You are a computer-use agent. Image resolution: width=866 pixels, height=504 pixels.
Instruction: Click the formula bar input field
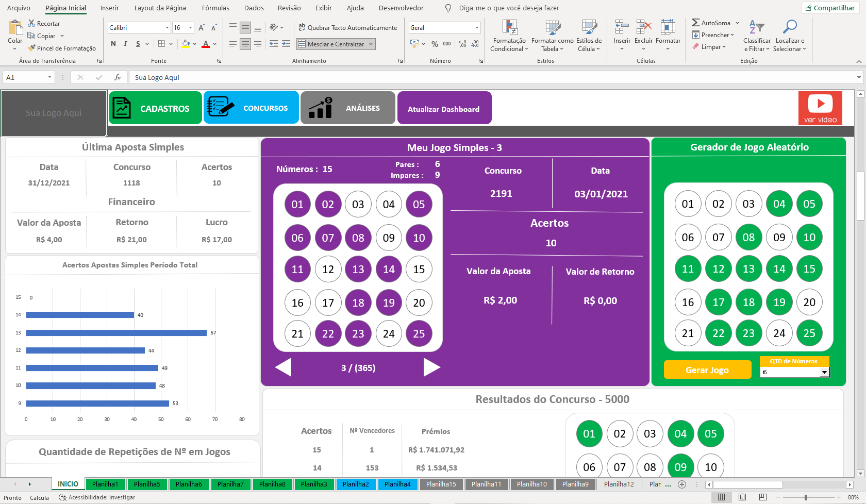click(491, 77)
